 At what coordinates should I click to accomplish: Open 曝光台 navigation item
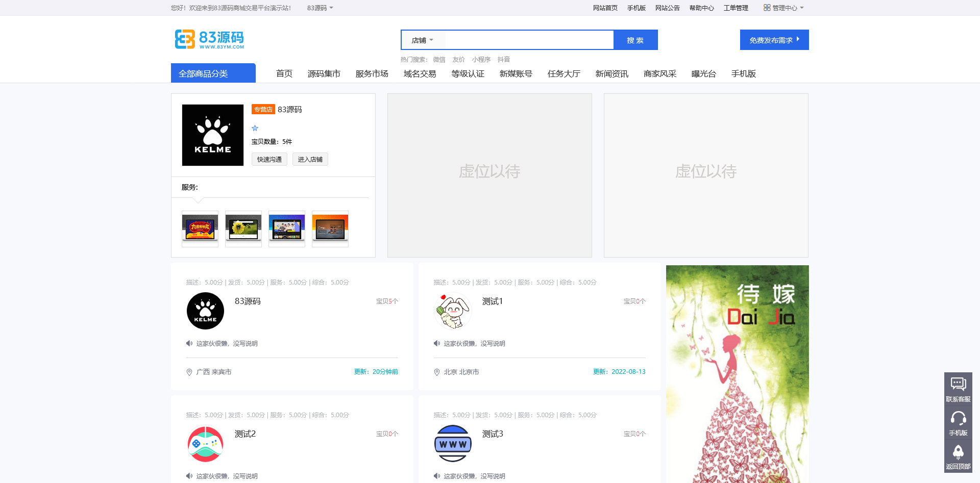coord(704,73)
